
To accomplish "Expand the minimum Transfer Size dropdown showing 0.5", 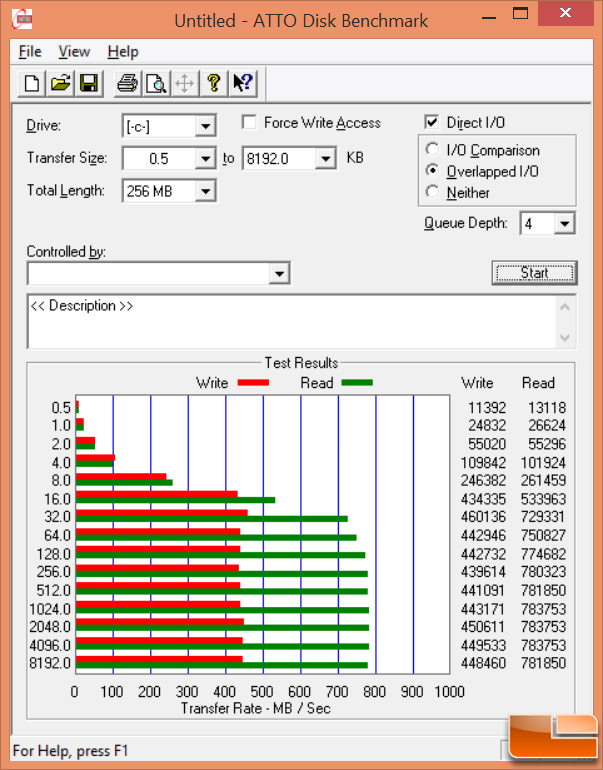I will pyautogui.click(x=205, y=159).
